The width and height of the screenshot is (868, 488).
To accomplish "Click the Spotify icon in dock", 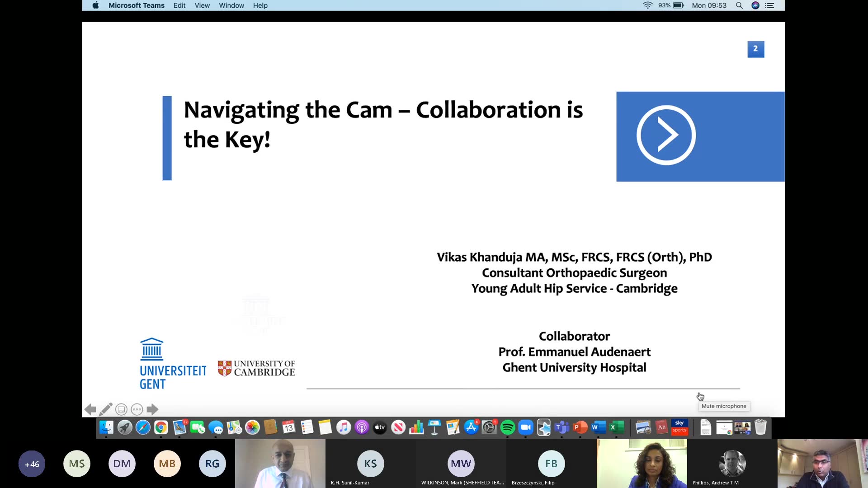I will tap(508, 427).
